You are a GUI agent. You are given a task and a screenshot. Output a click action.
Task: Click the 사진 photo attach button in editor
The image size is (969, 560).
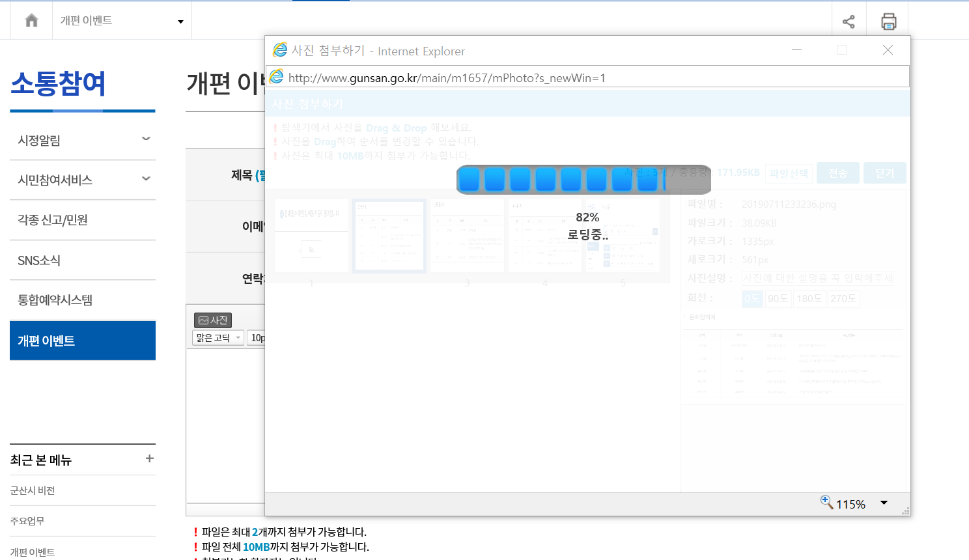click(x=213, y=320)
